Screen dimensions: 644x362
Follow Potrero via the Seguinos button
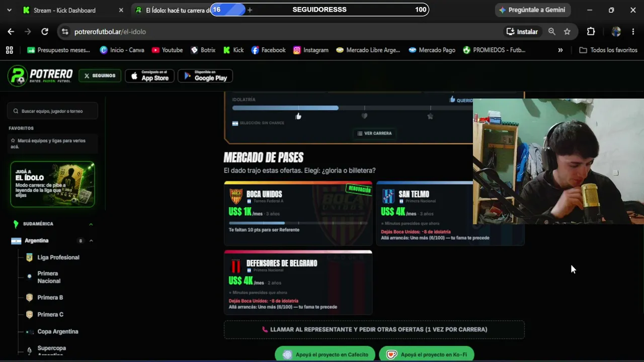point(100,76)
